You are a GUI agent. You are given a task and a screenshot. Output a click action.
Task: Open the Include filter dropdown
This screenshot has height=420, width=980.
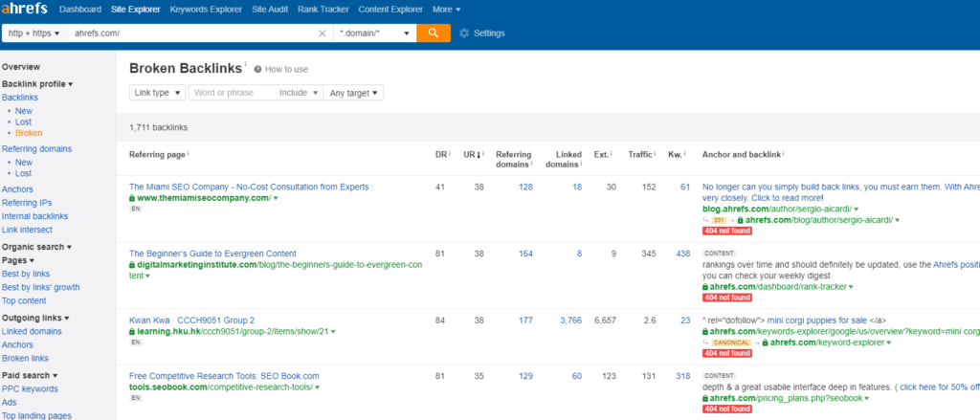coord(299,93)
